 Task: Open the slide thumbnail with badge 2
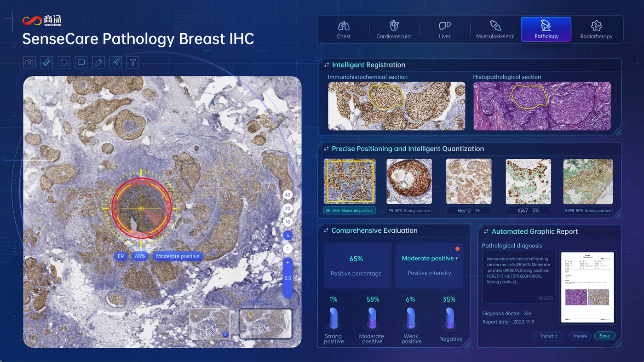210,324
